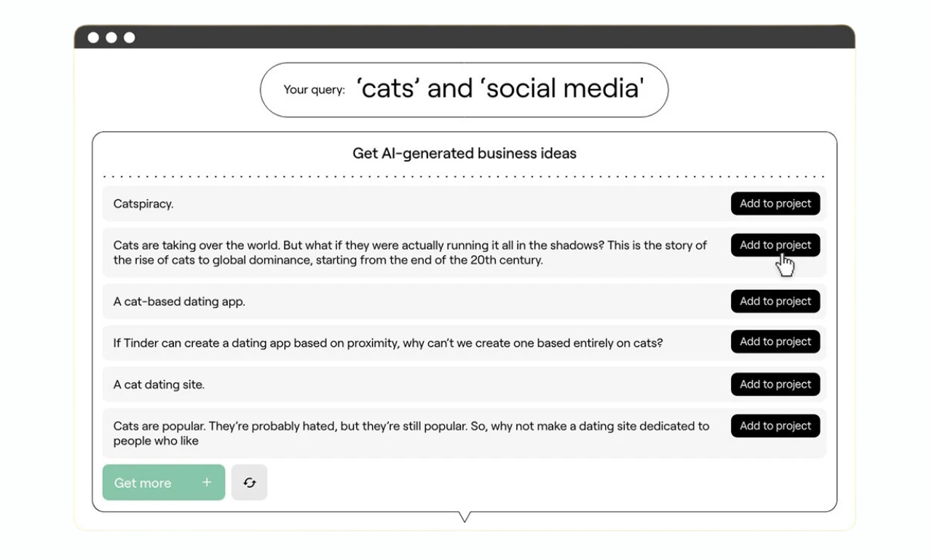Click the query field showing 'cats' and 'social media'

(x=464, y=90)
